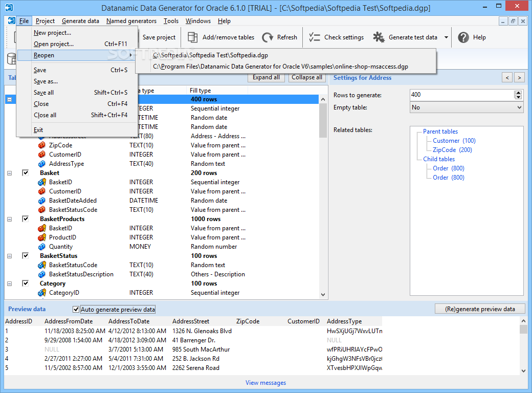Image resolution: width=532 pixels, height=393 pixels.
Task: Choose Exit from File menu
Action: click(77, 129)
